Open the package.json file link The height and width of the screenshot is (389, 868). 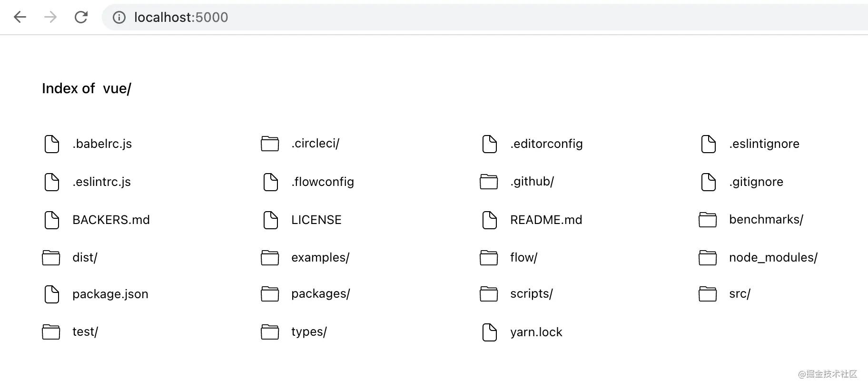pyautogui.click(x=110, y=294)
